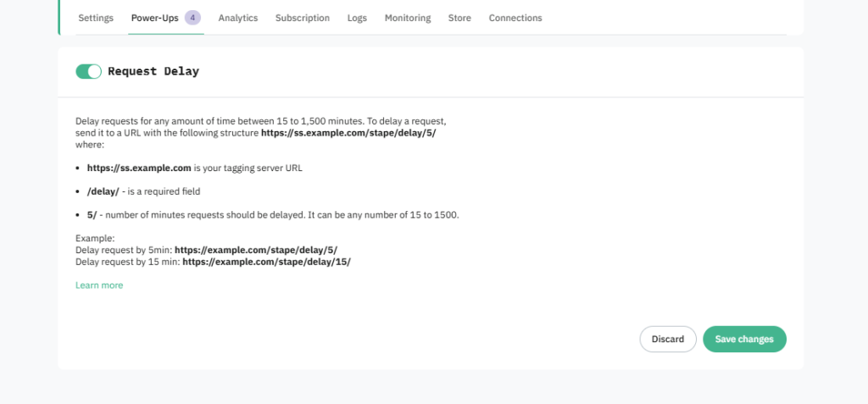868x404 pixels.
Task: Open the Settings tab
Action: pos(96,18)
